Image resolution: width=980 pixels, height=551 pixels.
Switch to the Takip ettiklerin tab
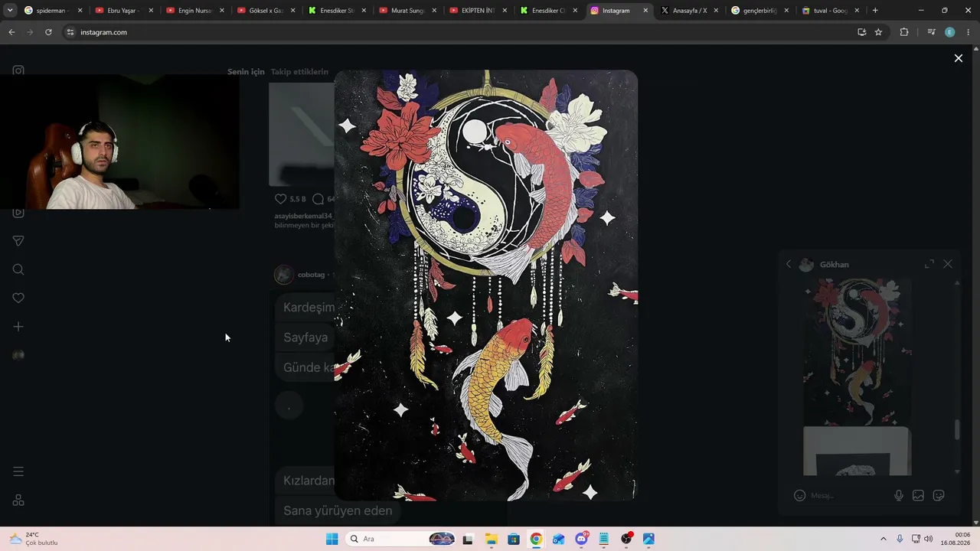[299, 72]
